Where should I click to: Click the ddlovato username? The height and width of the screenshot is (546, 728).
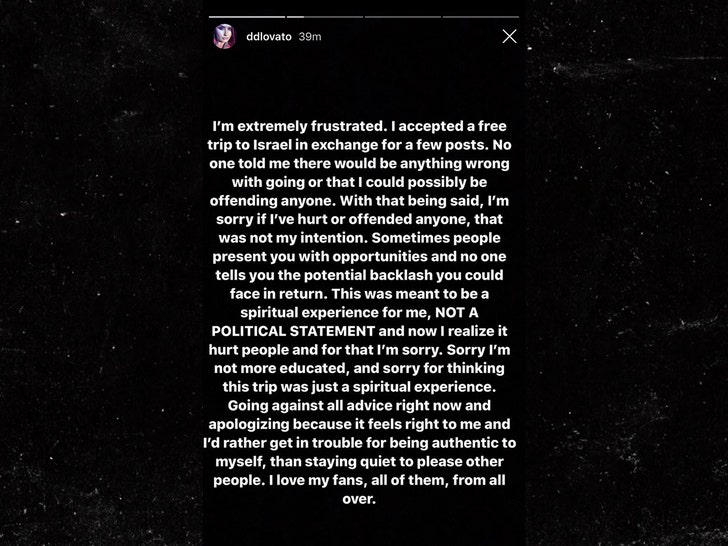[x=269, y=37]
